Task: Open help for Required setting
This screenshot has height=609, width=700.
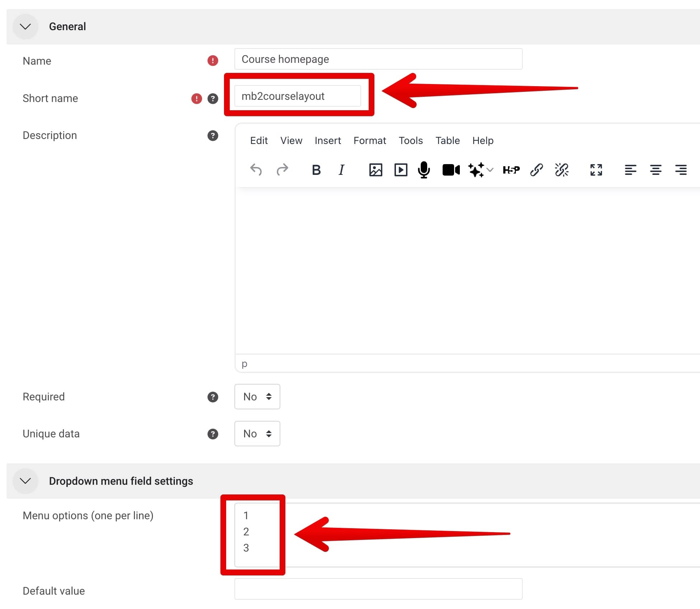Action: point(213,397)
